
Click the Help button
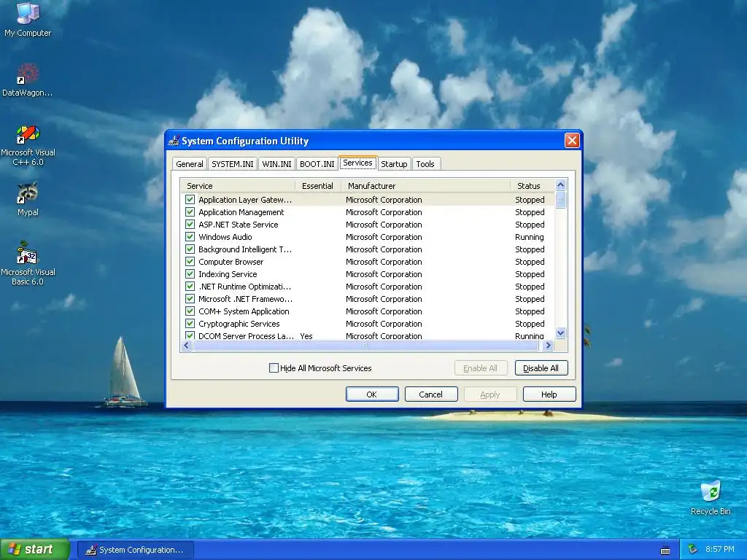(549, 394)
